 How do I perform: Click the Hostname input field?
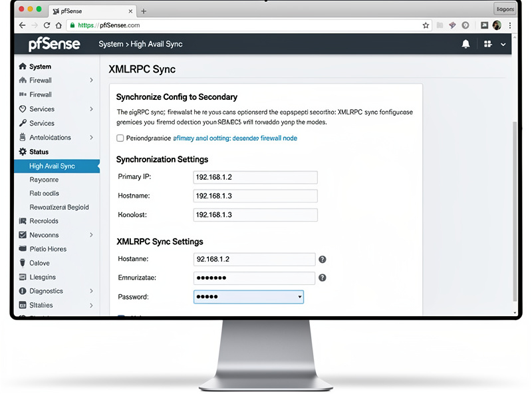click(255, 196)
